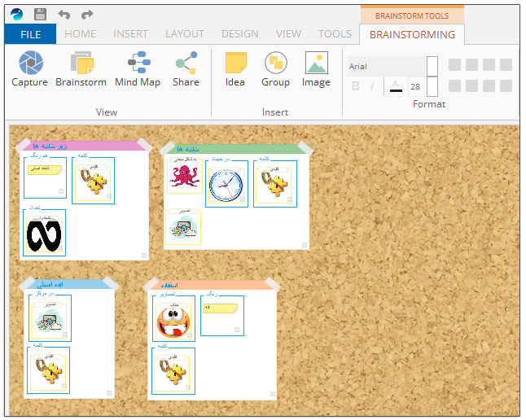Select the key card in the pink group
The image size is (526, 420).
(94, 182)
